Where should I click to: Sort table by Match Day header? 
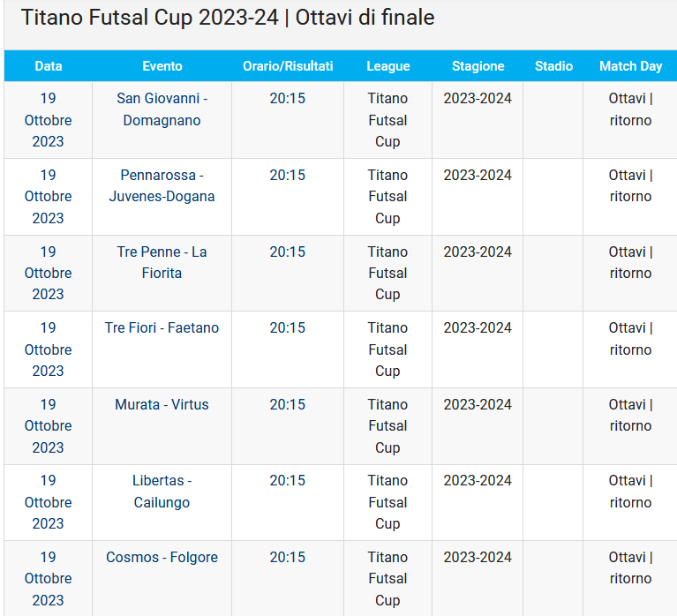coord(630,66)
